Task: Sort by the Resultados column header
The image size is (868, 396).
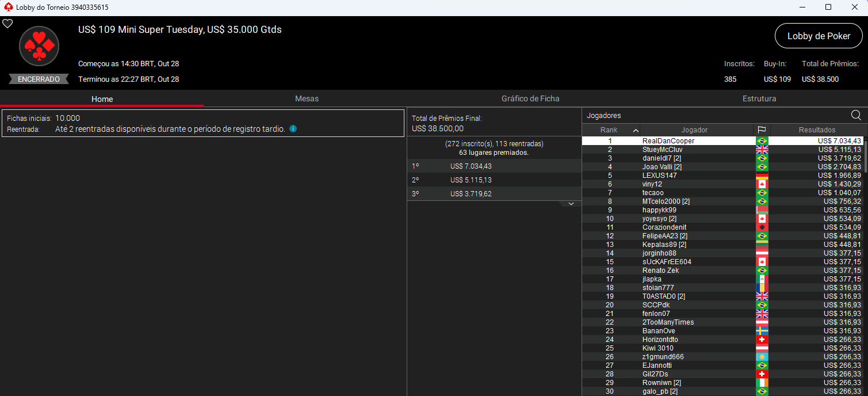Action: coord(817,130)
